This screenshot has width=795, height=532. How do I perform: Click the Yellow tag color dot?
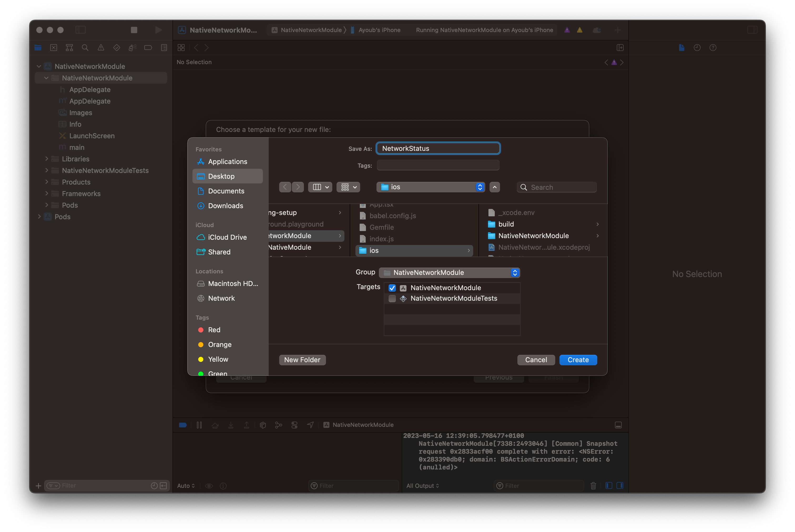click(x=201, y=359)
